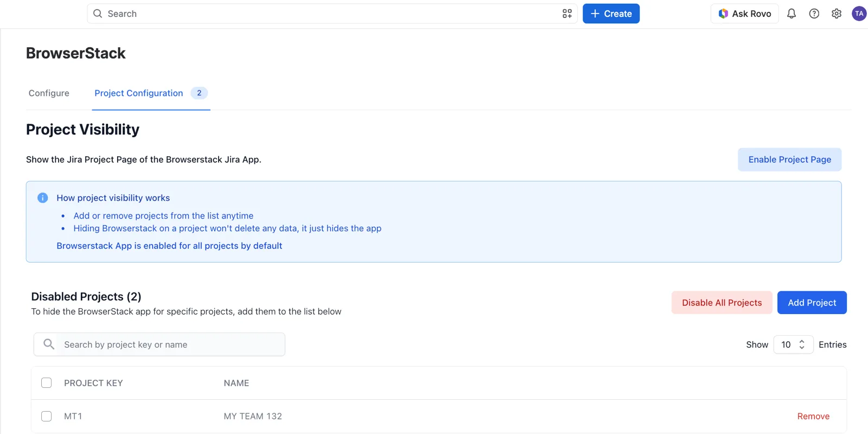
Task: Click the info icon beside How project visibility works
Action: coord(43,198)
